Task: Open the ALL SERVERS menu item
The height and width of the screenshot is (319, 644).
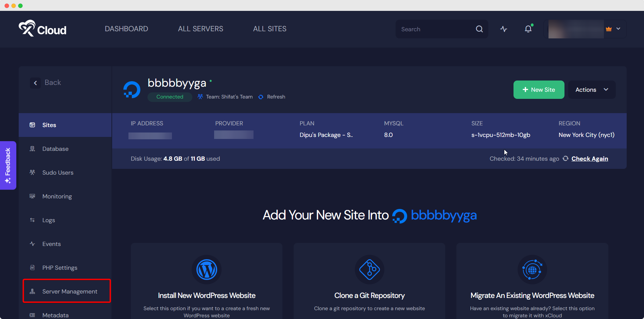Action: point(201,29)
